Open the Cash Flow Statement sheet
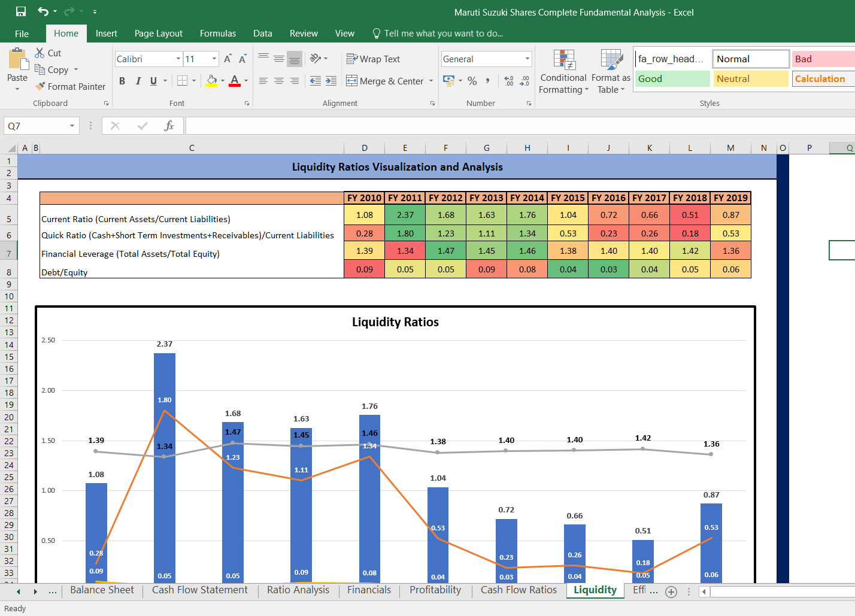855x616 pixels. [200, 590]
